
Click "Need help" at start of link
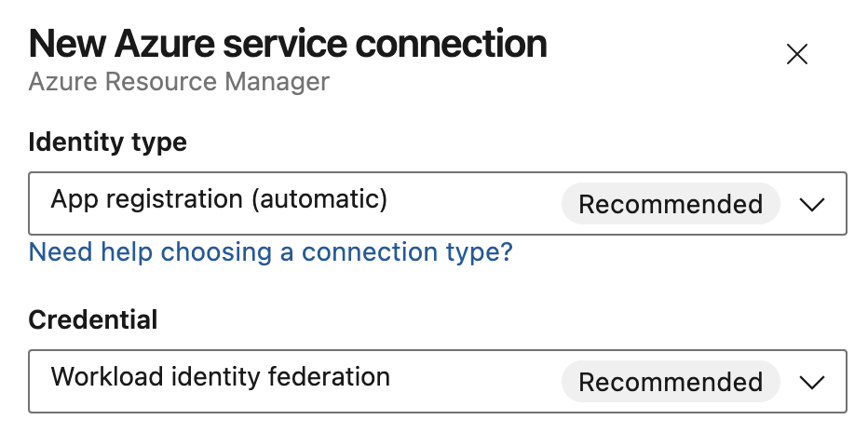90,252
